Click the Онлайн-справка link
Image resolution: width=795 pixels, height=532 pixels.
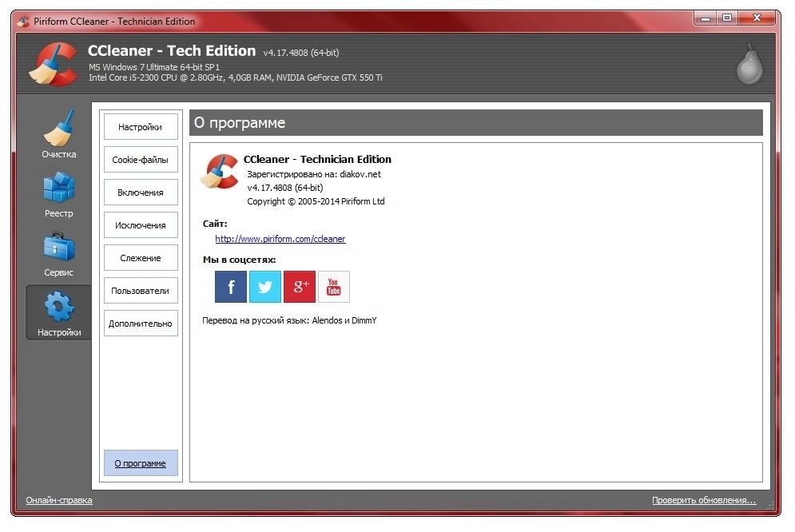[x=59, y=500]
